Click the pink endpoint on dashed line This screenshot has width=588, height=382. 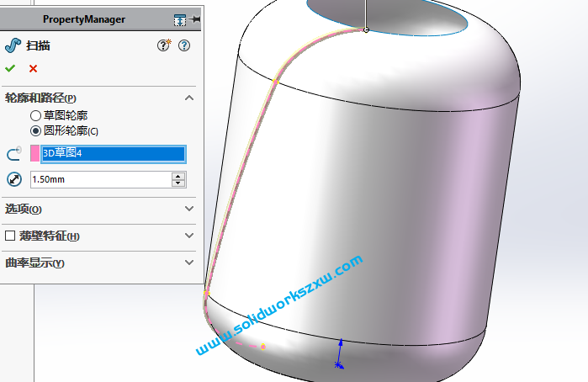263,347
